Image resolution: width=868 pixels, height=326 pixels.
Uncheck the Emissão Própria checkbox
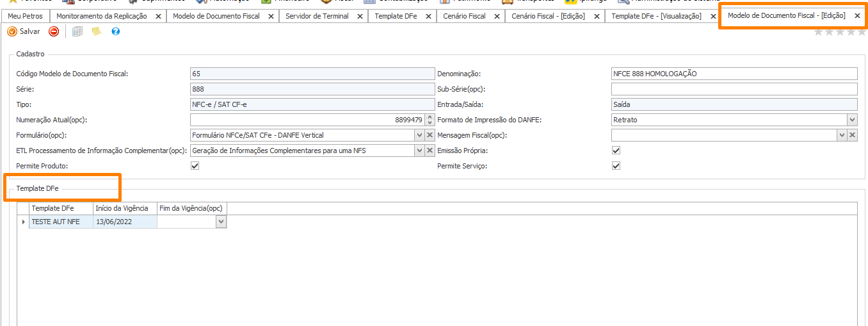click(616, 151)
